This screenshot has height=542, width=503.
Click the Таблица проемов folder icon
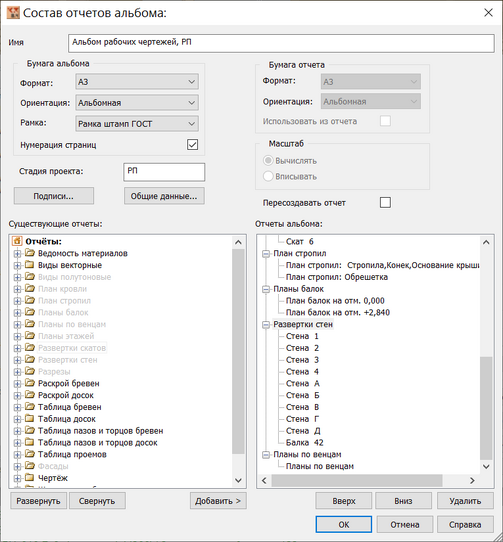pos(30,454)
